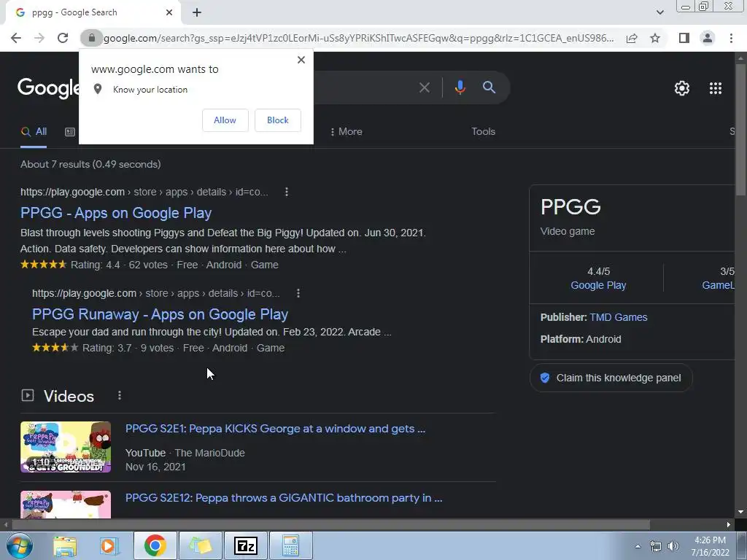Click the vertical page scrollbar
This screenshot has width=747, height=560.
(x=741, y=128)
